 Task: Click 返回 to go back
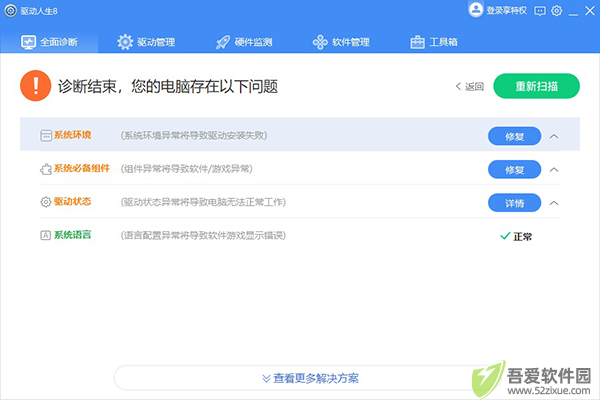[470, 87]
